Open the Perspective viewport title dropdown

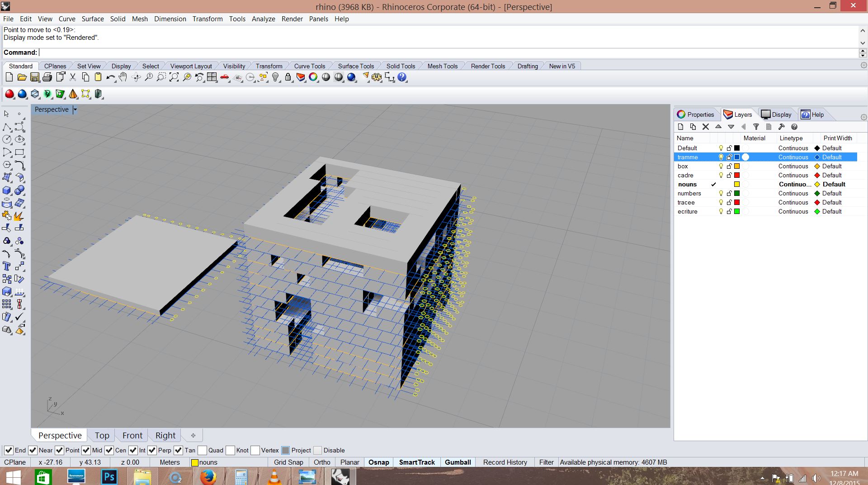pyautogui.click(x=75, y=109)
